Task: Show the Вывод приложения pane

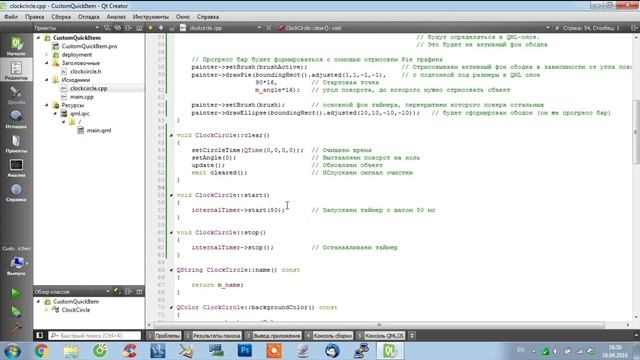Action: [273, 336]
